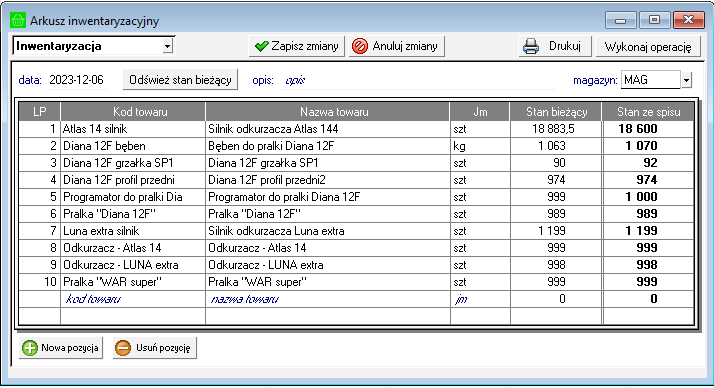Click Bęben do pralki Diana 12F
This screenshot has height=388, width=714.
point(328,146)
